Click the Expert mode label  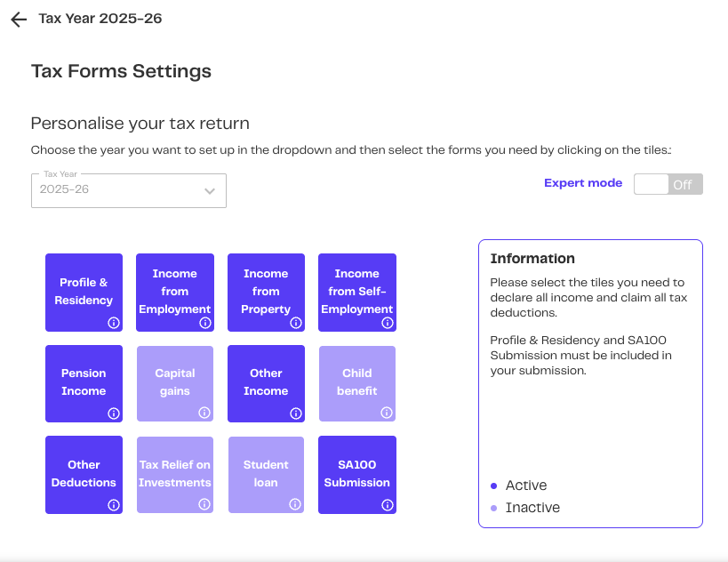point(583,183)
